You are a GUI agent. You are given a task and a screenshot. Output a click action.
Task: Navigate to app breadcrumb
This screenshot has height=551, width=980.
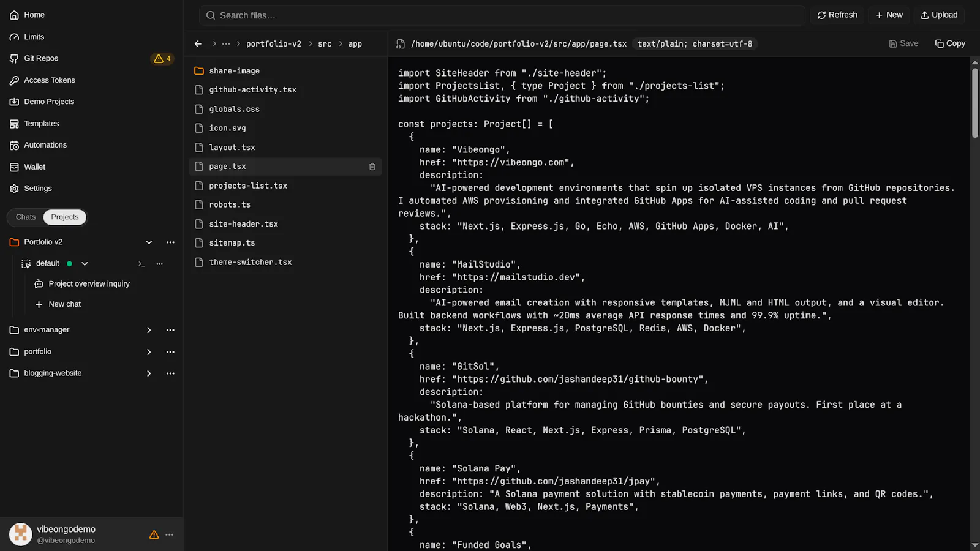tap(355, 44)
